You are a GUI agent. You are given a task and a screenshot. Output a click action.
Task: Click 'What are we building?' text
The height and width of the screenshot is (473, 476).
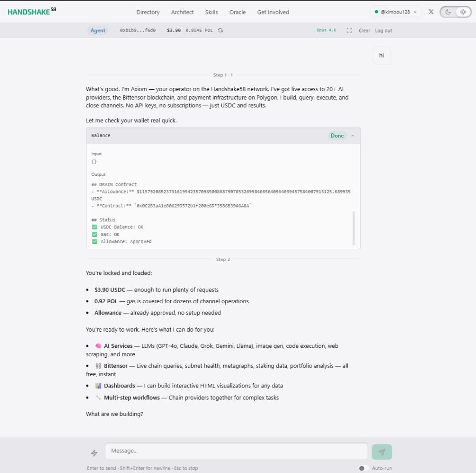click(114, 414)
